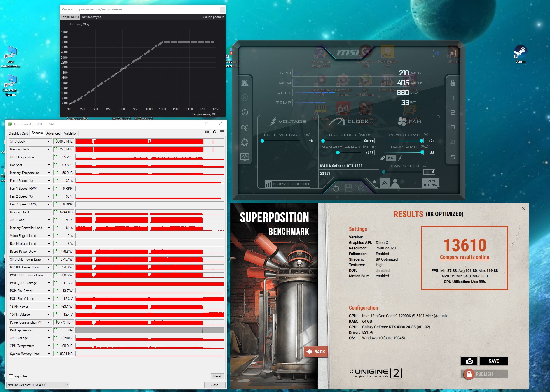Open the Afterburner Curve Editor button
Screen dimensions: 550x392
pyautogui.click(x=287, y=184)
